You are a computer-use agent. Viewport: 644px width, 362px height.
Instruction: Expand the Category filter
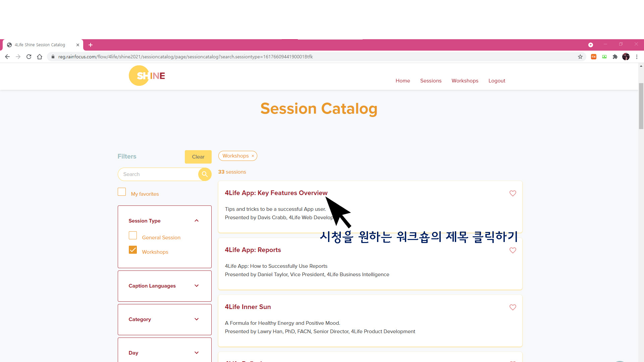click(197, 319)
